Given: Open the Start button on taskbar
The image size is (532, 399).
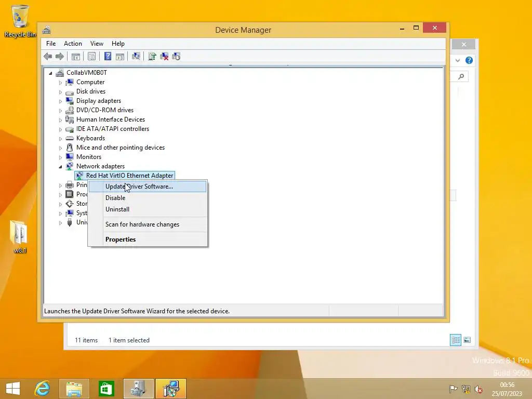Looking at the screenshot, I should 13,389.
